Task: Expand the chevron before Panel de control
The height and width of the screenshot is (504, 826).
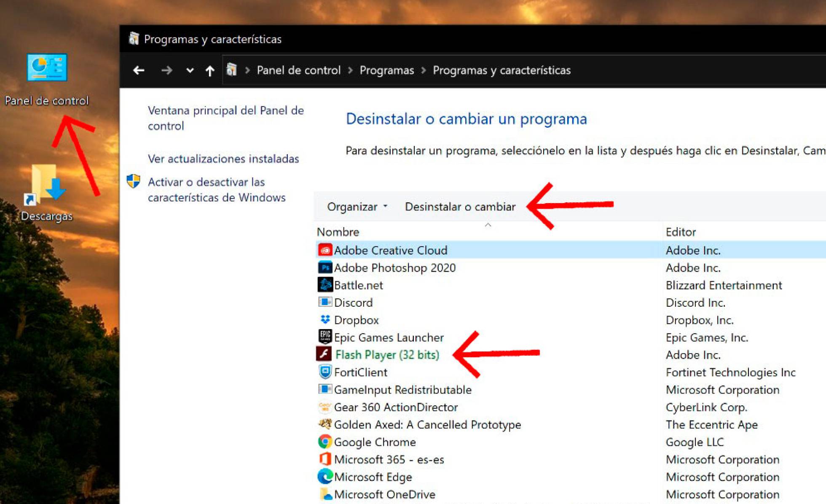Action: [x=248, y=70]
